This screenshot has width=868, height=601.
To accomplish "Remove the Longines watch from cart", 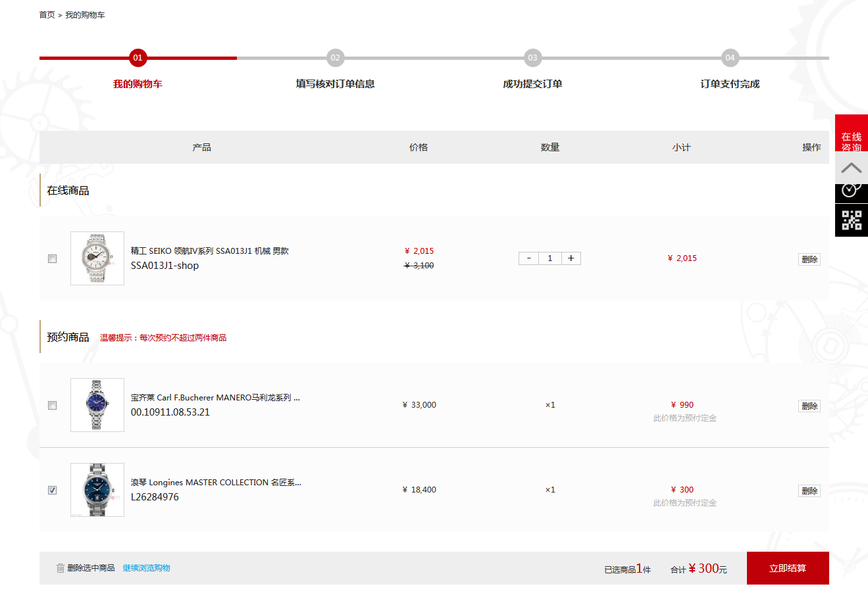I will click(809, 491).
